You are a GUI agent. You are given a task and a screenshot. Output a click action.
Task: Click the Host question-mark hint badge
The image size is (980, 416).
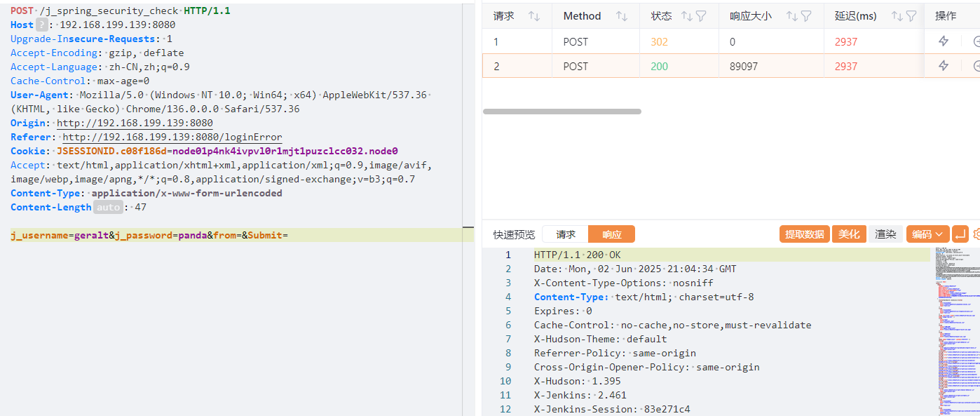click(42, 25)
